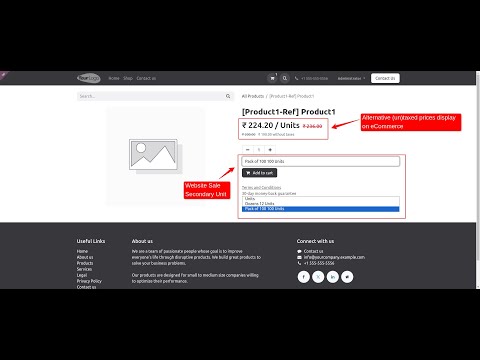This screenshot has height=360, width=480.
Task: Click the All Products breadcrumb link
Action: pyautogui.click(x=253, y=96)
